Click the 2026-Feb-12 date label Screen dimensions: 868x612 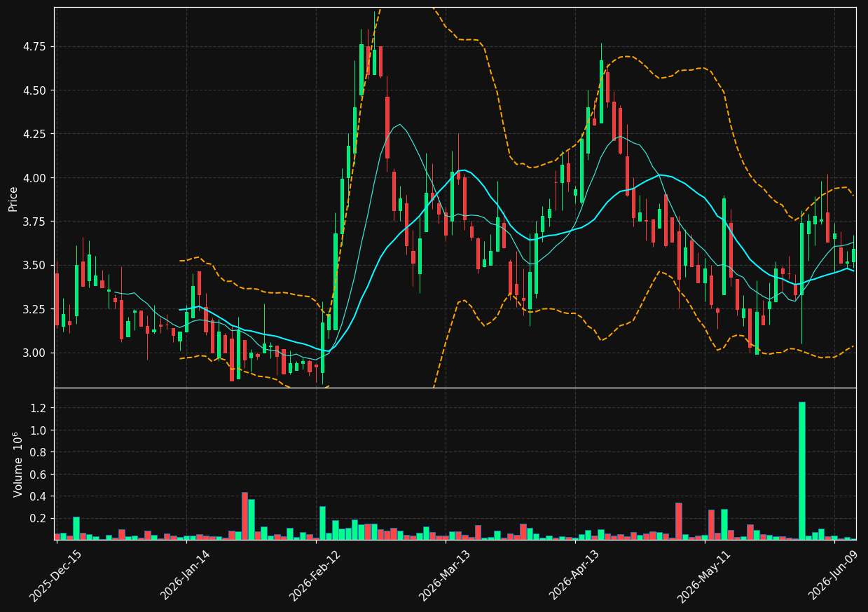(315, 576)
